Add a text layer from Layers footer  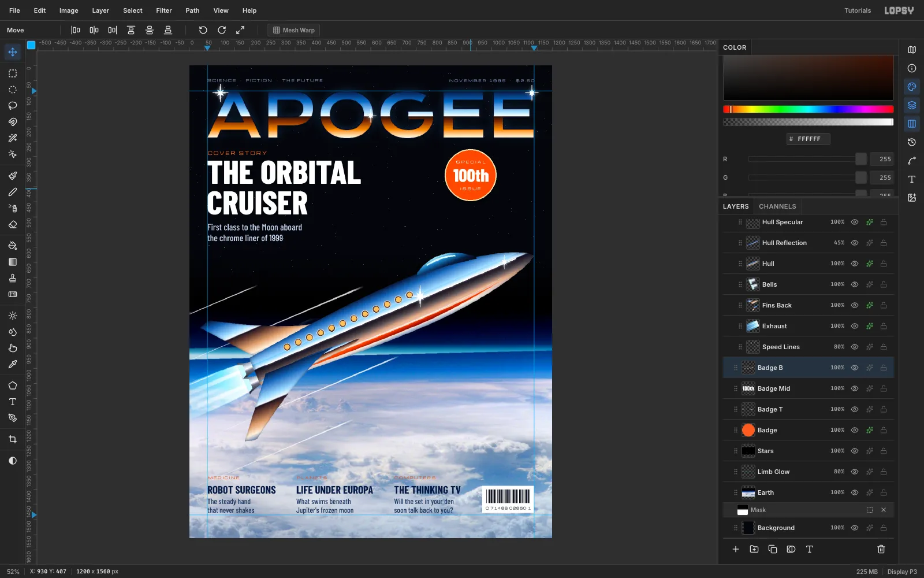810,549
